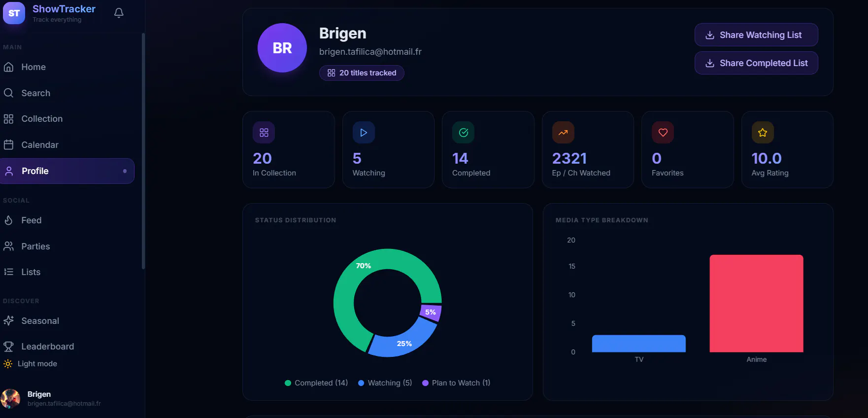Click the Collection grid icon in sidebar
This screenshot has width=868, height=418.
[x=8, y=119]
